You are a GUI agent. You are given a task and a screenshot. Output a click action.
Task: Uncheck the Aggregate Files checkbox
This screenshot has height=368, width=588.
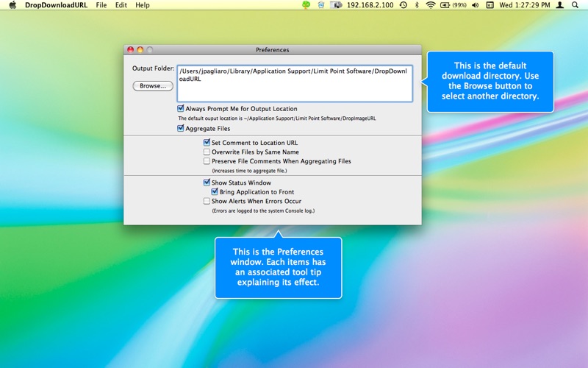pyautogui.click(x=181, y=128)
